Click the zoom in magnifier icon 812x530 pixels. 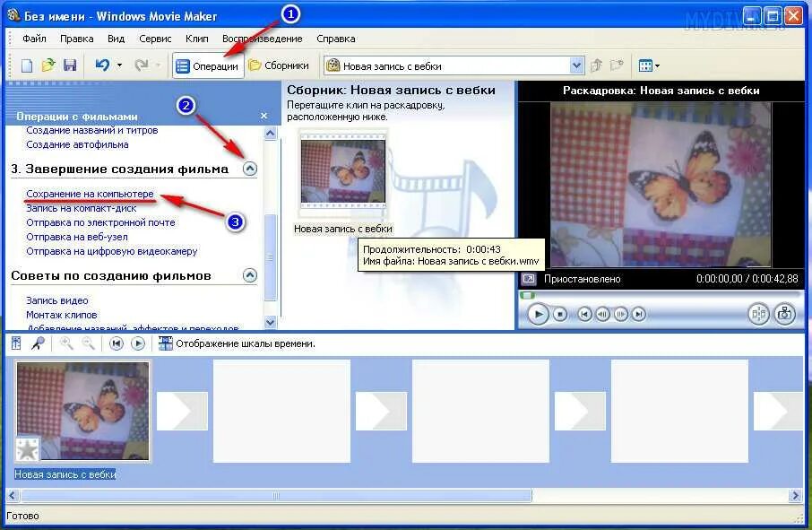[x=66, y=343]
